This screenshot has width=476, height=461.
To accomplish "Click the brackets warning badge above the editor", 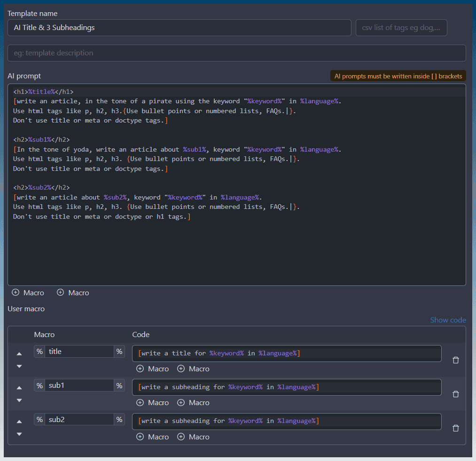I will pos(398,76).
